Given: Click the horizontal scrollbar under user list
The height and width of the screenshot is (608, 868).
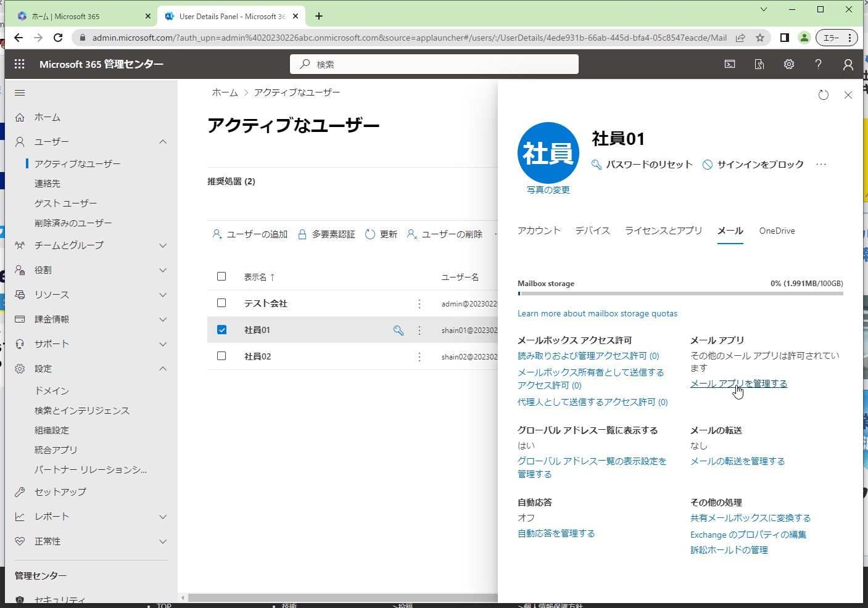Looking at the screenshot, I should tap(342, 598).
